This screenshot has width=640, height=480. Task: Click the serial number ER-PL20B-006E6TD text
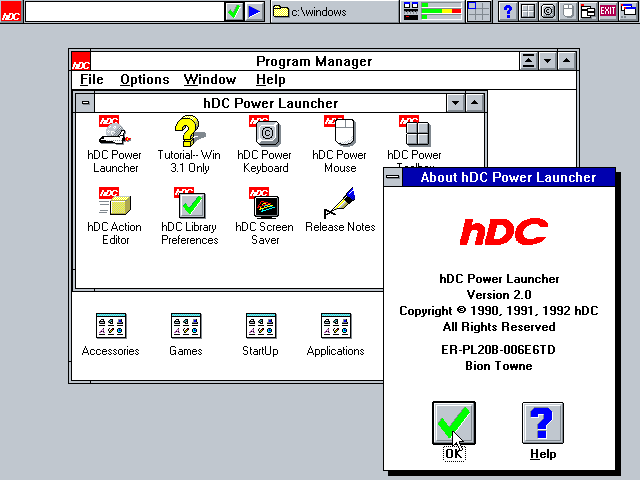pyautogui.click(x=498, y=350)
